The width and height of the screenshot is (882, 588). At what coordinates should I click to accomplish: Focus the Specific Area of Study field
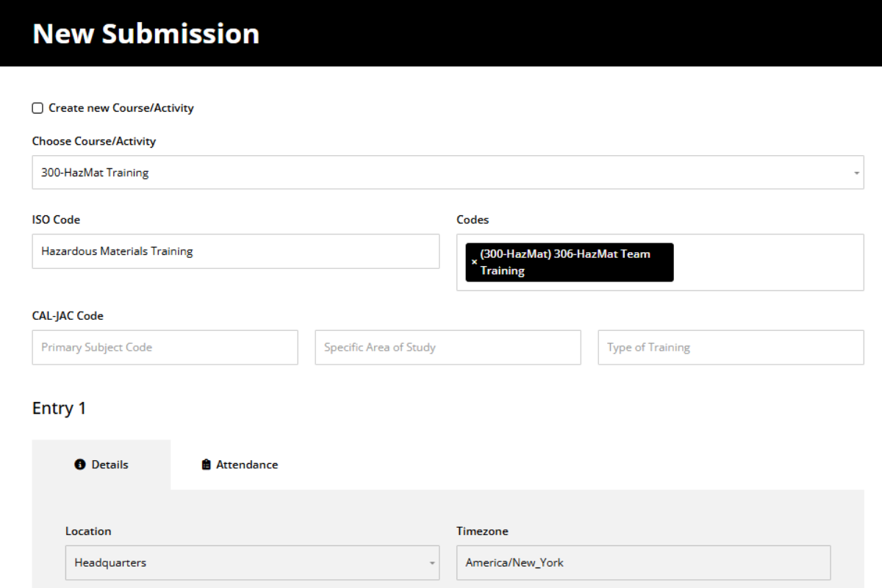coord(448,347)
